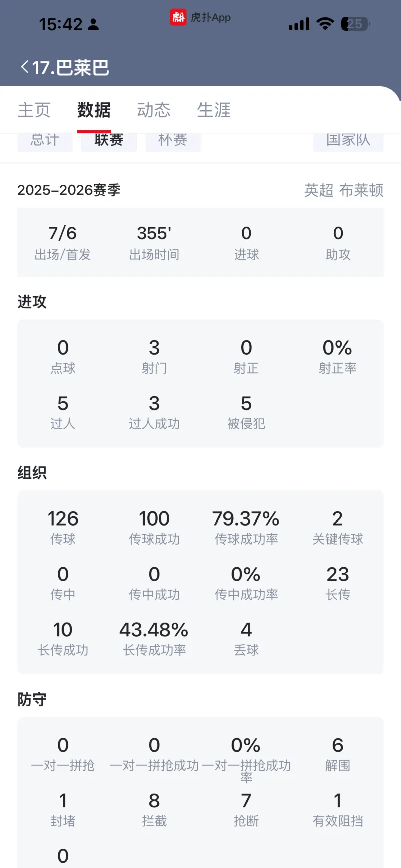This screenshot has width=401, height=868.
Task: Choose the 杯赛 filter chip
Action: tap(173, 141)
